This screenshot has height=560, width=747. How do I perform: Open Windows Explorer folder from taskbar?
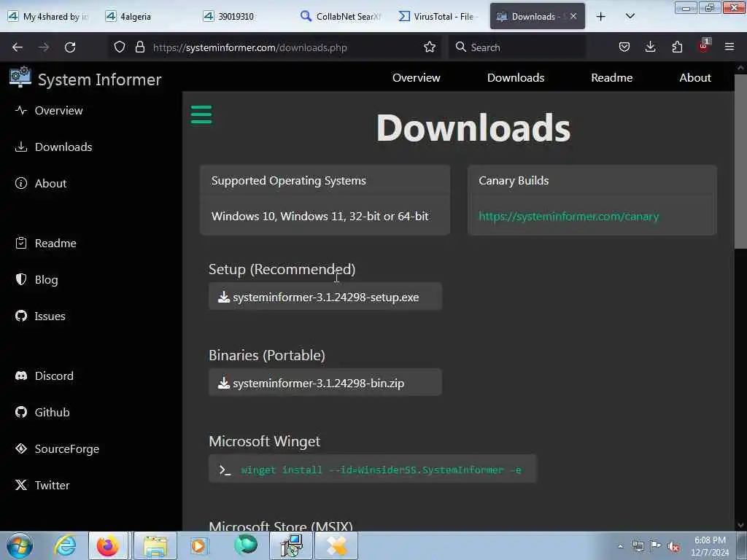click(x=155, y=545)
